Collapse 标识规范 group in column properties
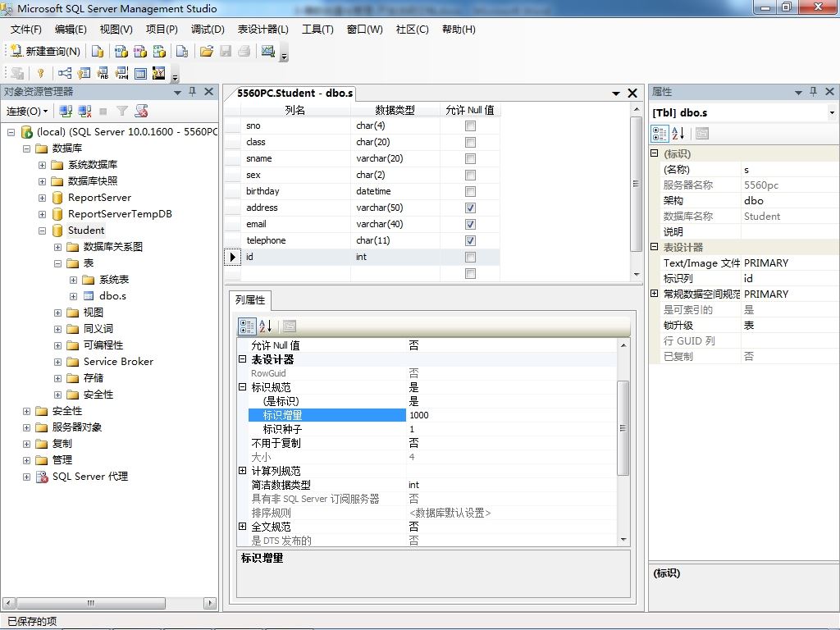 click(x=242, y=387)
